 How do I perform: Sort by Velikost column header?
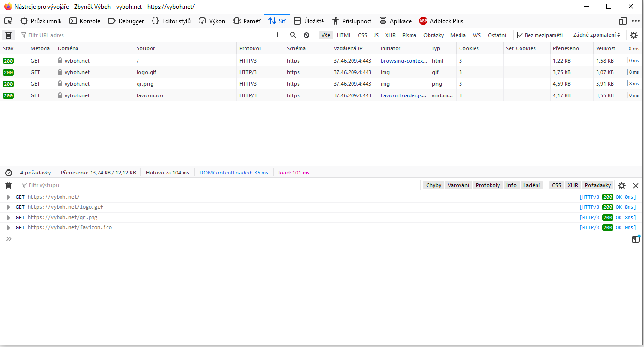[610, 48]
